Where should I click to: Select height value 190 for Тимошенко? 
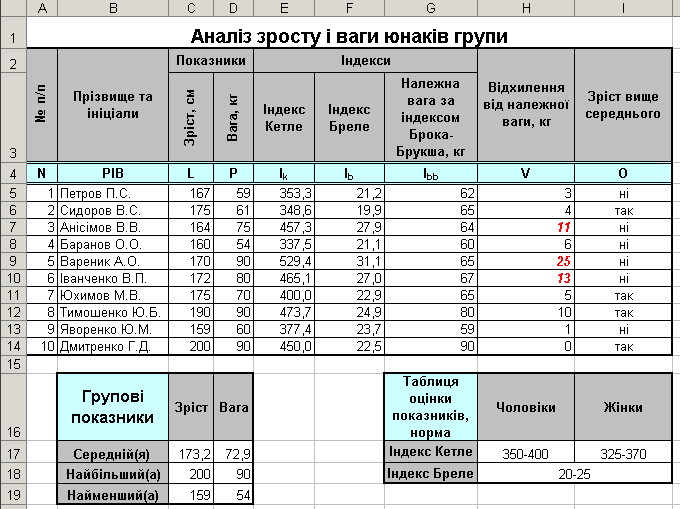(191, 312)
